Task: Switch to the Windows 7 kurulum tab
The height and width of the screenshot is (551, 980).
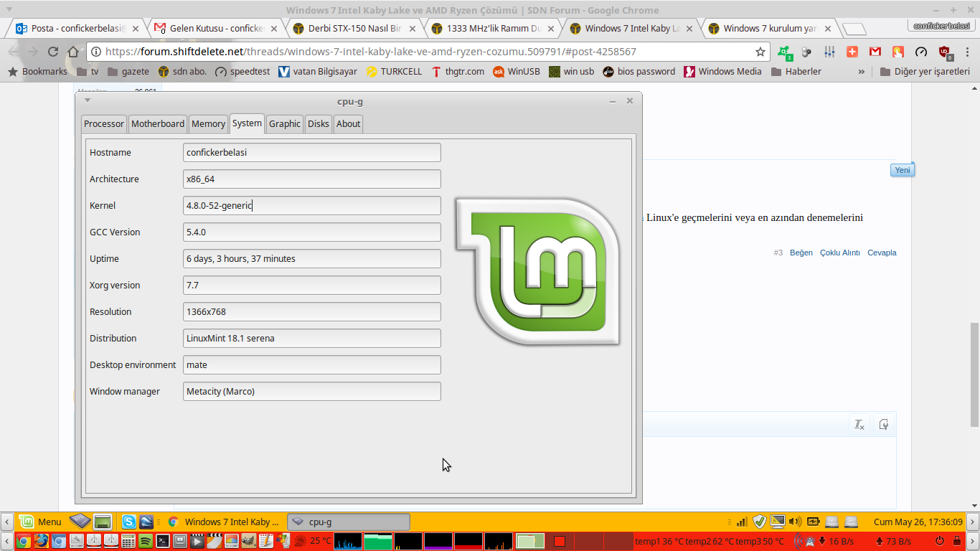Action: (771, 29)
